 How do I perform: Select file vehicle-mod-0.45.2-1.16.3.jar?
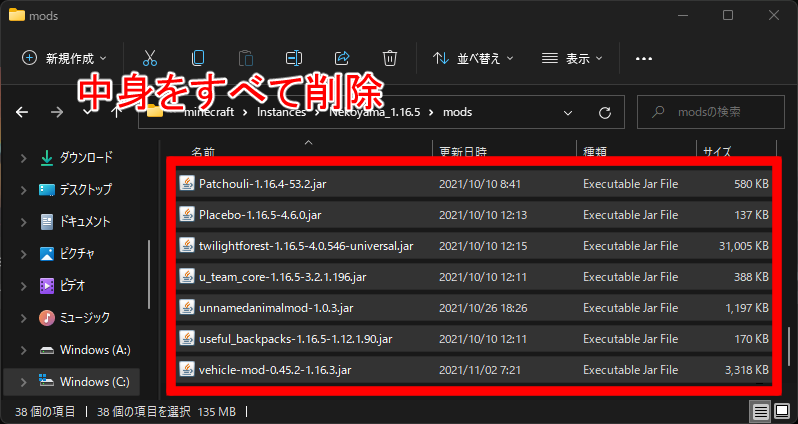[x=474, y=370]
